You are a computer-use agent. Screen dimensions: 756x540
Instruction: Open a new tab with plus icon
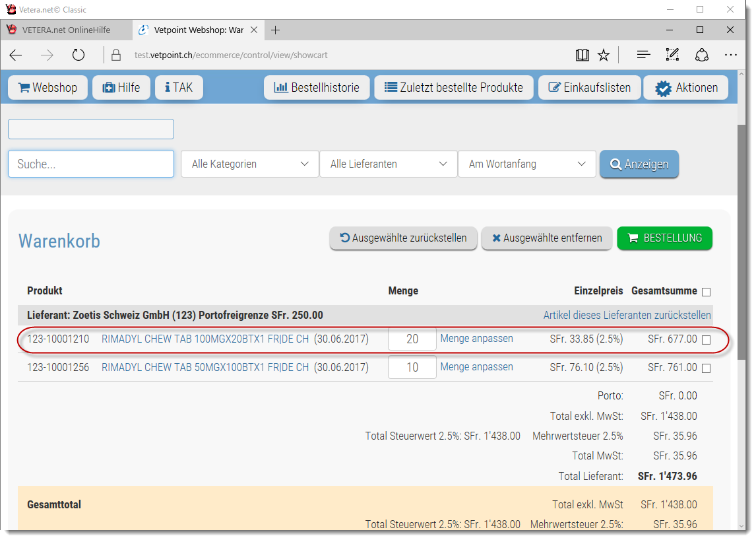coord(275,30)
